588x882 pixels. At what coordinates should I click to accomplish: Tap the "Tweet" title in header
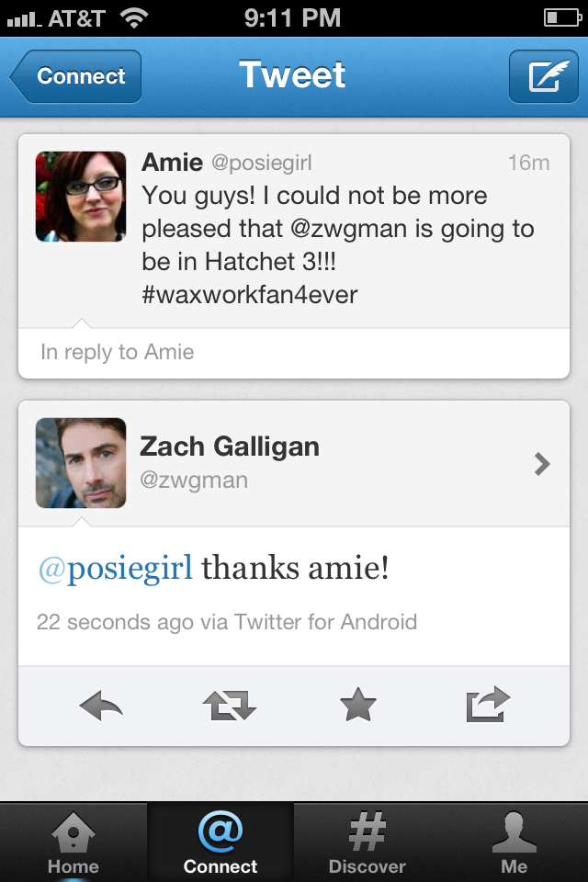coord(292,75)
